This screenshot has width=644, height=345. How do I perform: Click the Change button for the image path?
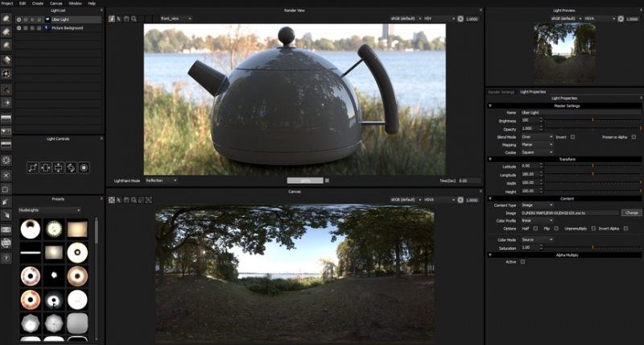631,213
